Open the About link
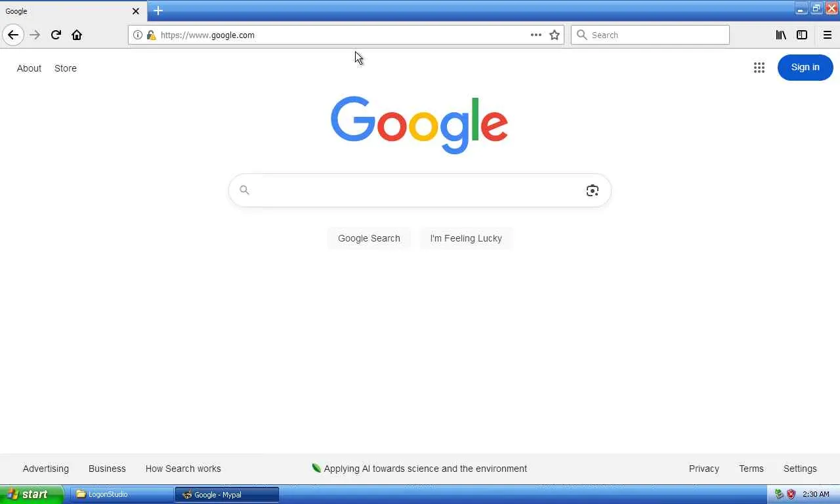Viewport: 840px width, 504px height. [x=29, y=68]
